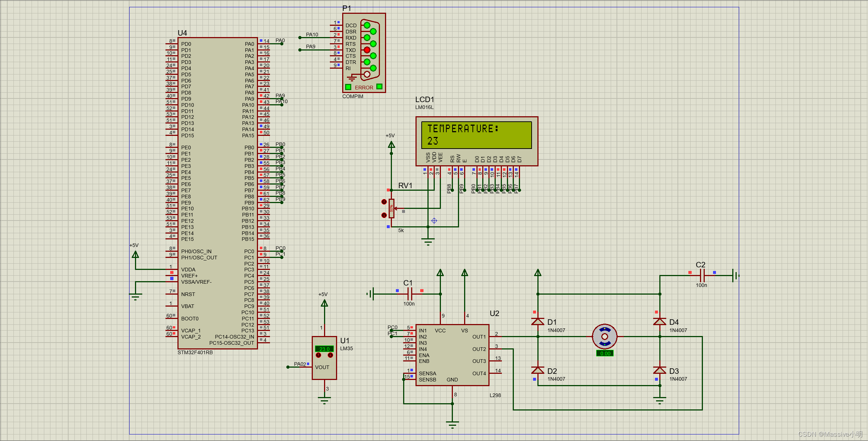Select the LM35 temperature sensor U1
The image size is (868, 441).
(x=324, y=367)
